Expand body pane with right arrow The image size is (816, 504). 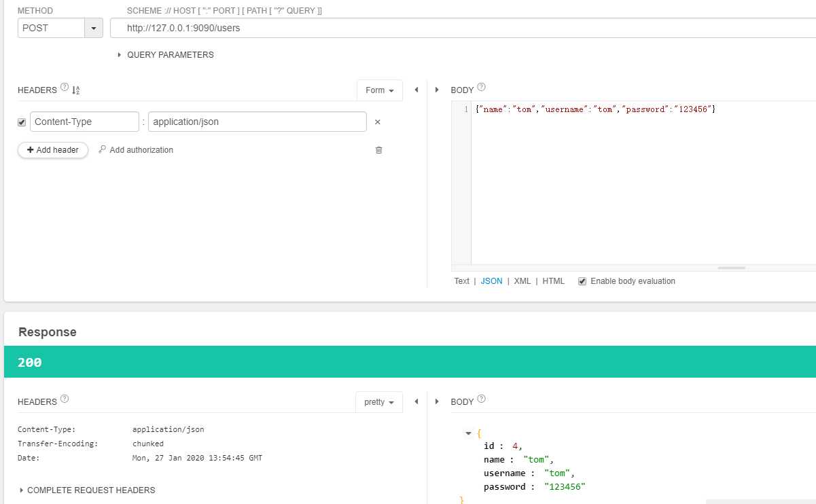tap(438, 90)
